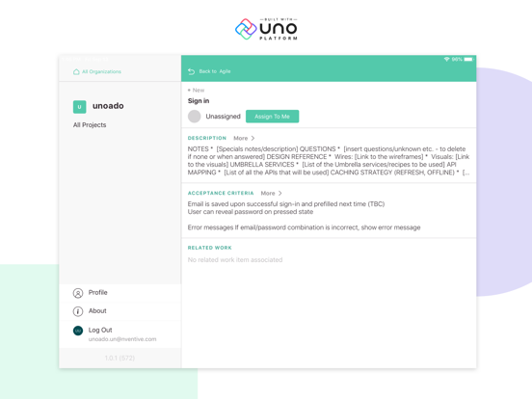Select Log Out in the sidebar
Image resolution: width=532 pixels, height=399 pixels.
[x=100, y=330]
